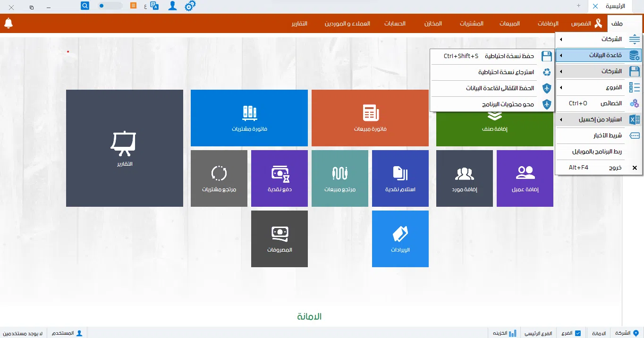Open the reports (التقارير) large tile
The image size is (644, 338).
124,148
